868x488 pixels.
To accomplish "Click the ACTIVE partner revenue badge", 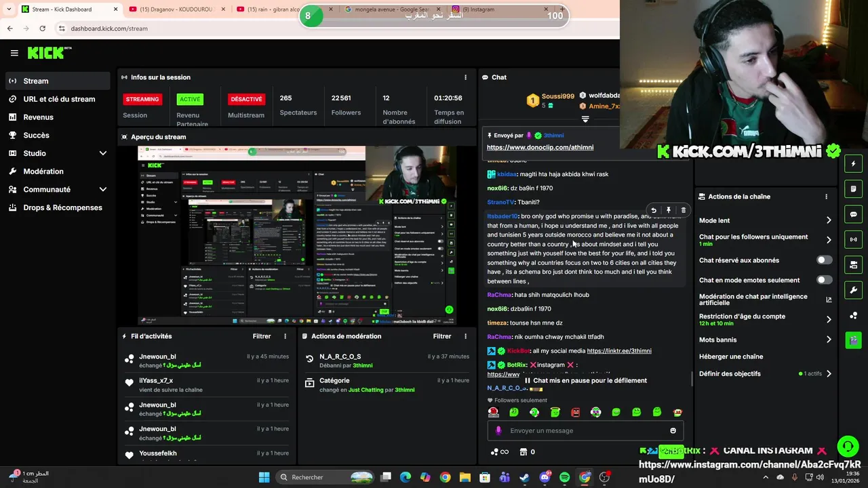I will pos(190,99).
